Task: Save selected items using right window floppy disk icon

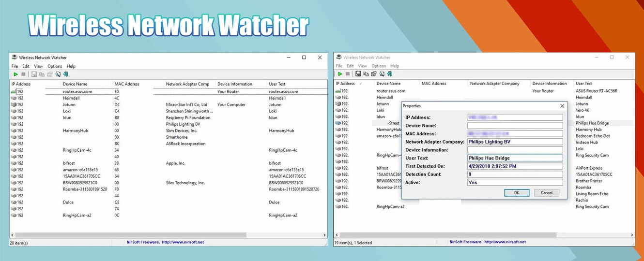Action: click(358, 74)
